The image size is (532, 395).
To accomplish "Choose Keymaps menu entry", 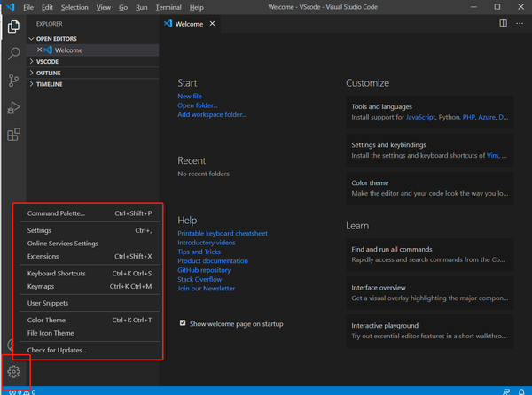I will (x=90, y=286).
